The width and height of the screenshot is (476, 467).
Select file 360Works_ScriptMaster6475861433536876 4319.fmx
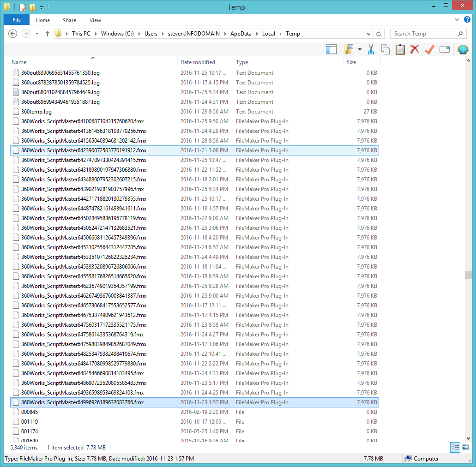pos(83,335)
